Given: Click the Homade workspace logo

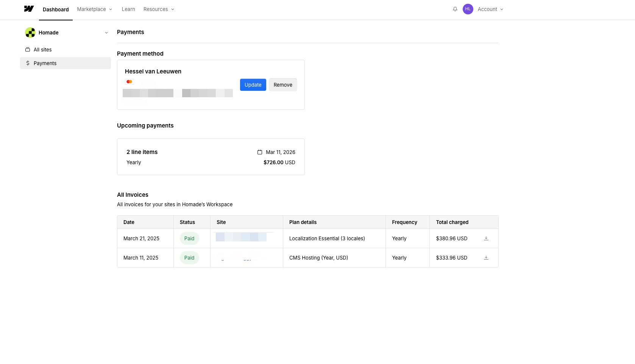Looking at the screenshot, I should (x=30, y=33).
